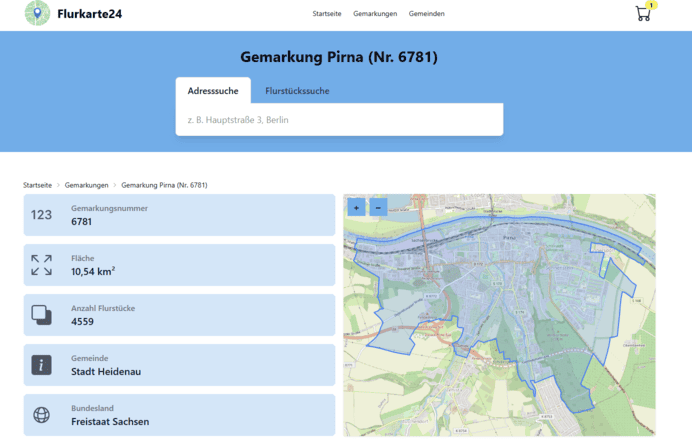Viewport: 692px width, 441px height.
Task: Click the yellow cart badge showing 1
Action: (651, 5)
